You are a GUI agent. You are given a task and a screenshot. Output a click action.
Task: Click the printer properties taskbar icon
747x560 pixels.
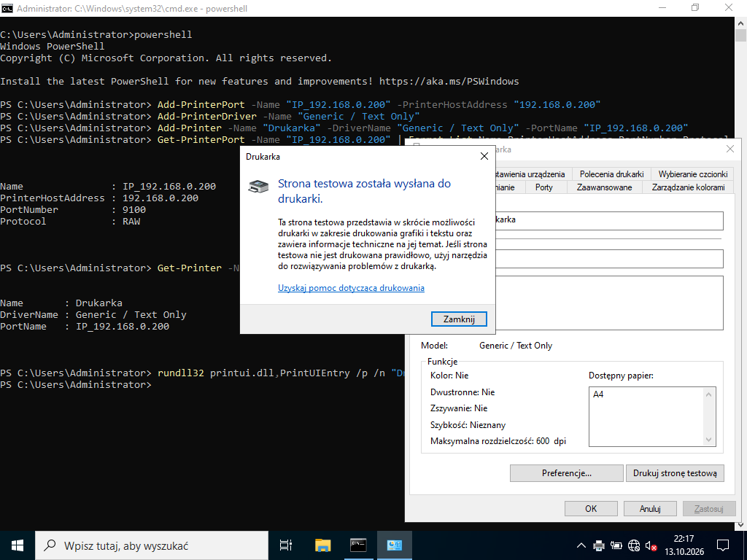[x=395, y=545]
